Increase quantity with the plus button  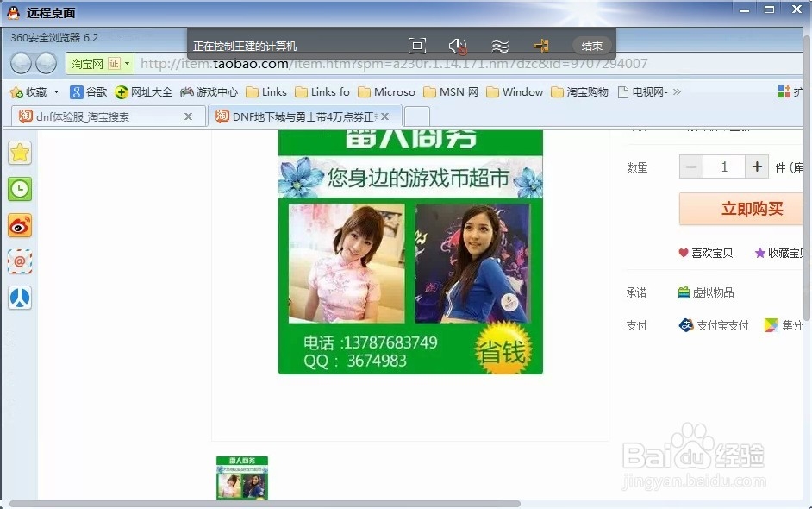(x=757, y=167)
